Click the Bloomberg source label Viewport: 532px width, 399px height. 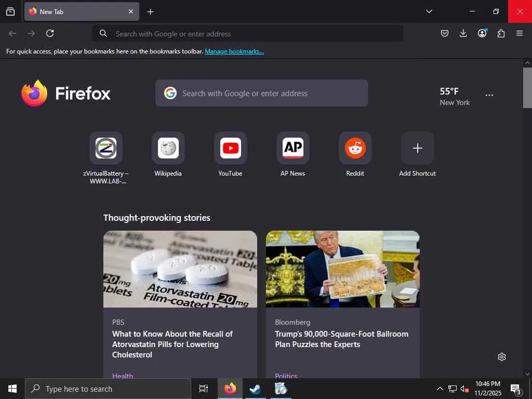(292, 322)
